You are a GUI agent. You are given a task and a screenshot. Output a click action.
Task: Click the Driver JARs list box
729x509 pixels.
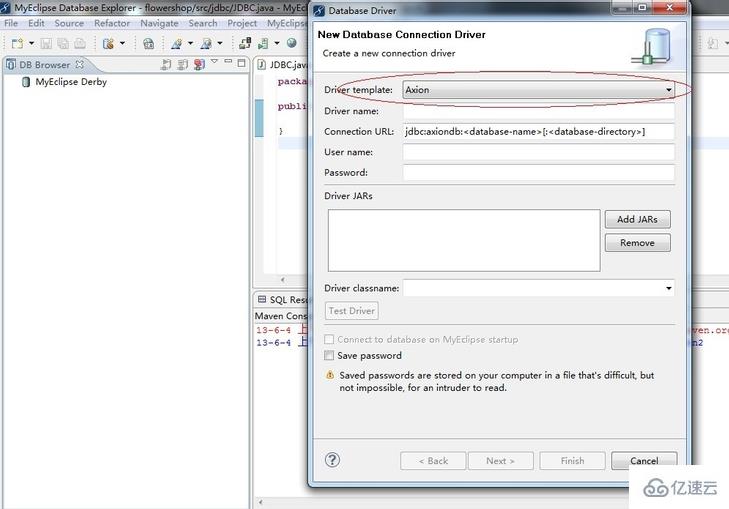[x=464, y=240]
